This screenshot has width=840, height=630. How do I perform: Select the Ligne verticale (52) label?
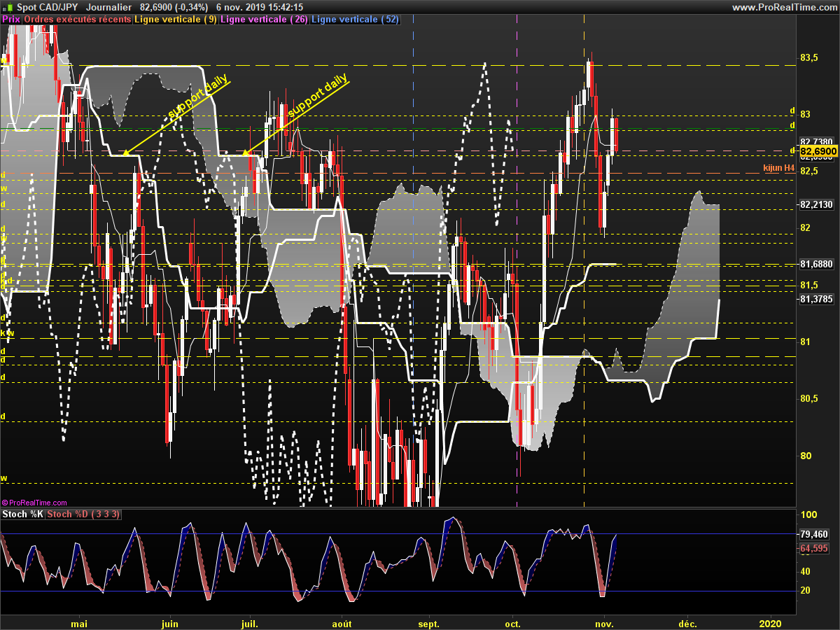coord(355,20)
